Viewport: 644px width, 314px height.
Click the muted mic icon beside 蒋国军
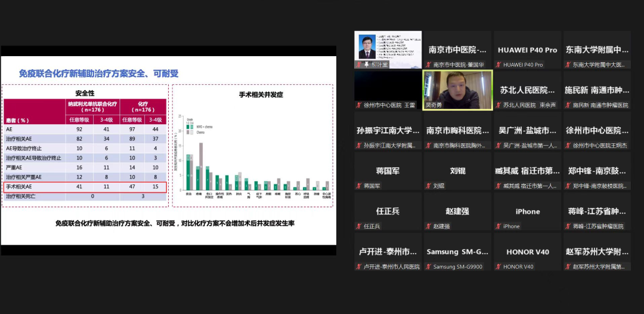(x=359, y=186)
